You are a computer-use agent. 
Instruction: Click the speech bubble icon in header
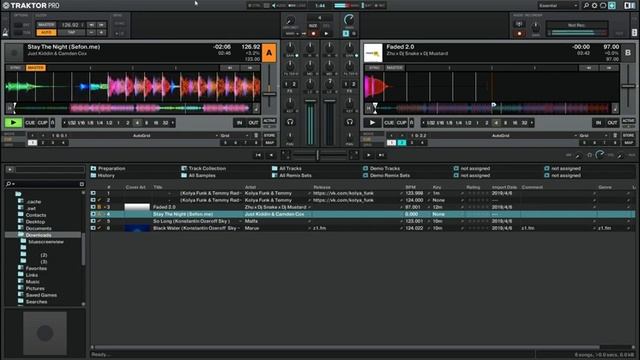click(x=603, y=6)
